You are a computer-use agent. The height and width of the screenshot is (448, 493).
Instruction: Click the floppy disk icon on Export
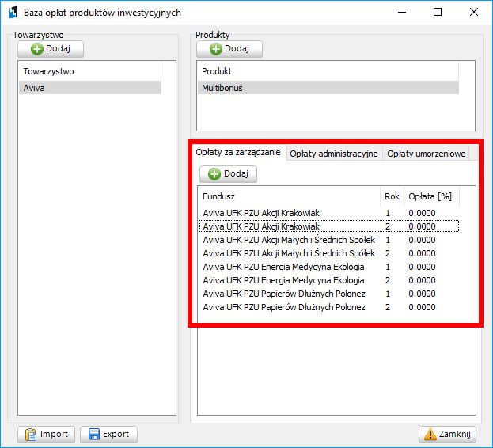coord(94,434)
